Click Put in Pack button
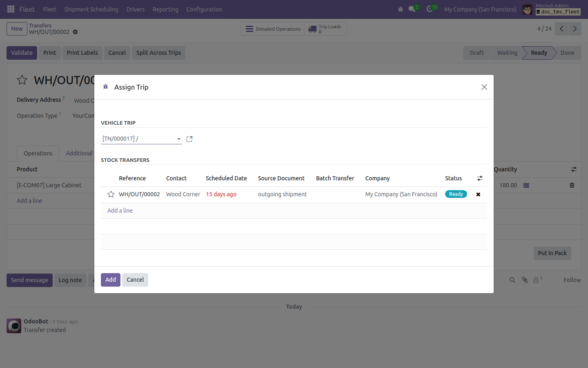This screenshot has width=588, height=368. click(x=552, y=253)
